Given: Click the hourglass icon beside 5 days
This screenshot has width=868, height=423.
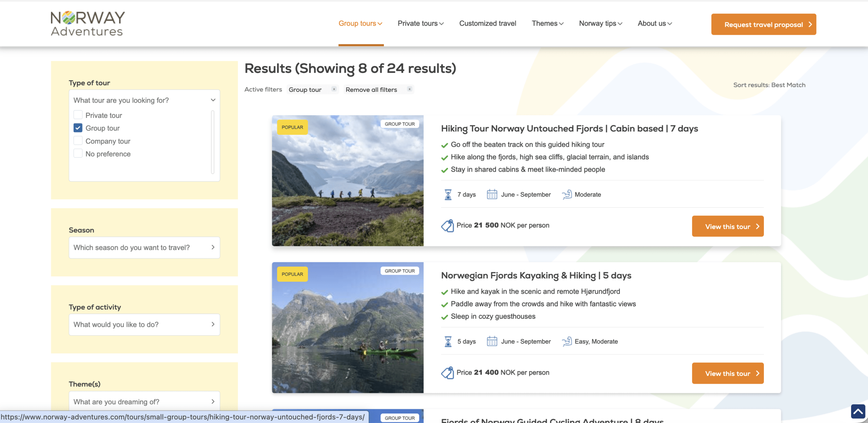Looking at the screenshot, I should [448, 341].
